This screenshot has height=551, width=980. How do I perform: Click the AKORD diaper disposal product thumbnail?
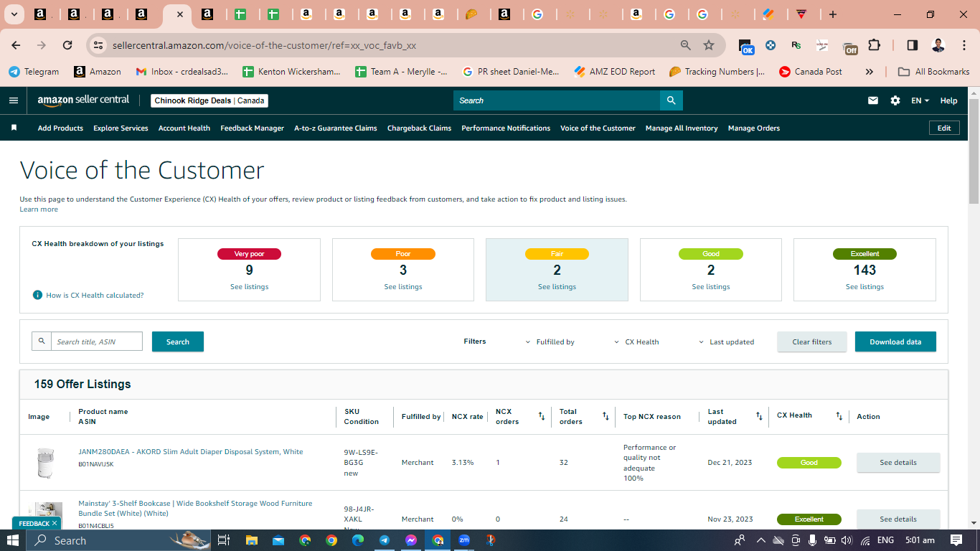click(x=45, y=463)
